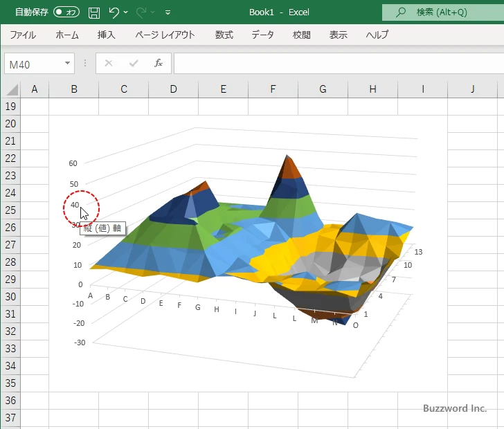Image resolution: width=504 pixels, height=429 pixels.
Task: Select column D header
Action: 173,89
